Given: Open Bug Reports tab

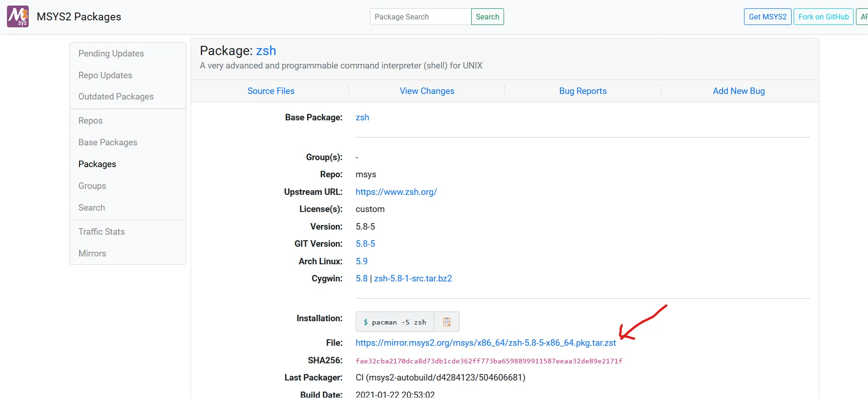Looking at the screenshot, I should 583,91.
